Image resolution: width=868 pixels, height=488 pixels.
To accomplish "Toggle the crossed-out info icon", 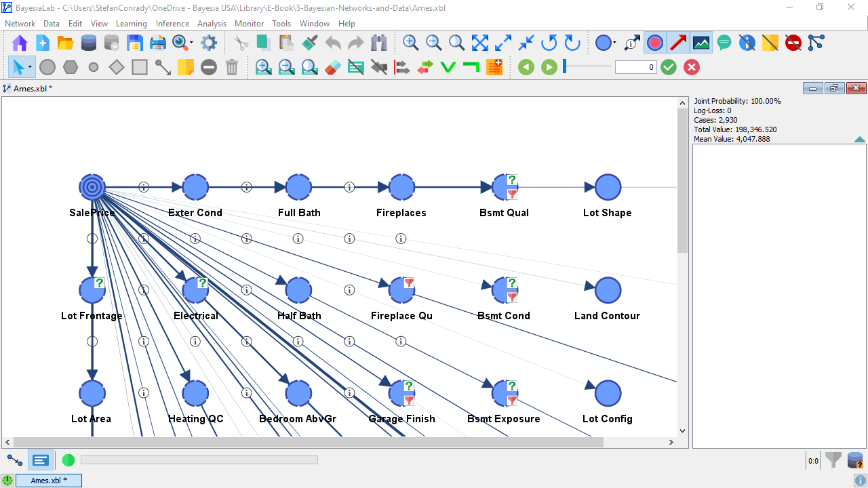I will pos(747,43).
